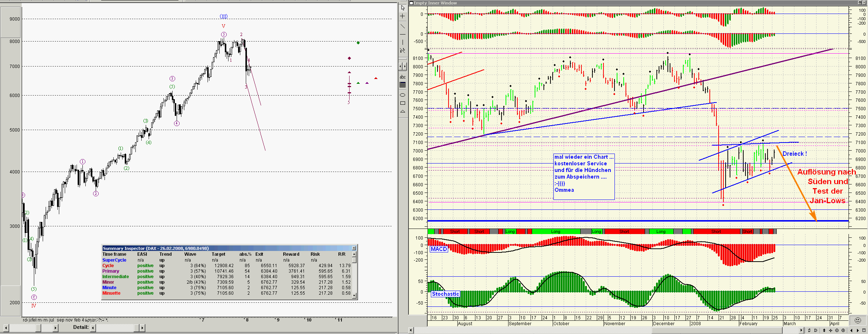Activate the short/long S/L marker tool
This screenshot has width=868, height=334.
click(403, 50)
